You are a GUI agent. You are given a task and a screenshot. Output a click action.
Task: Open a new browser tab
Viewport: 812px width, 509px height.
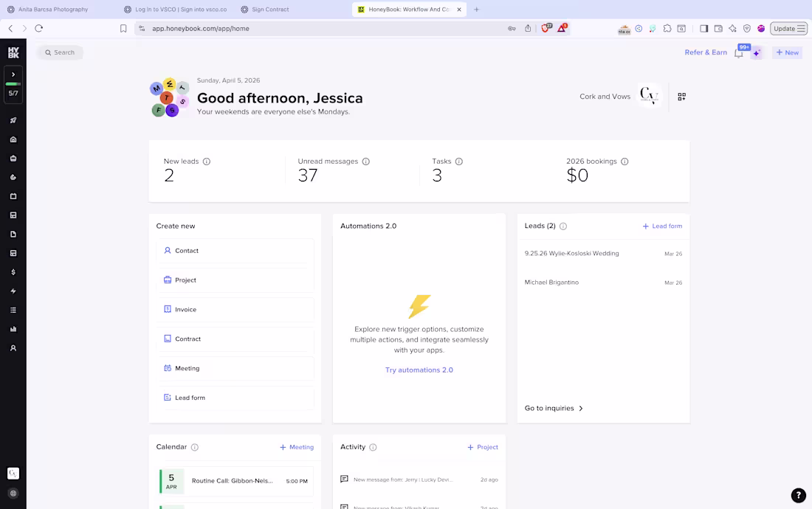[476, 10]
